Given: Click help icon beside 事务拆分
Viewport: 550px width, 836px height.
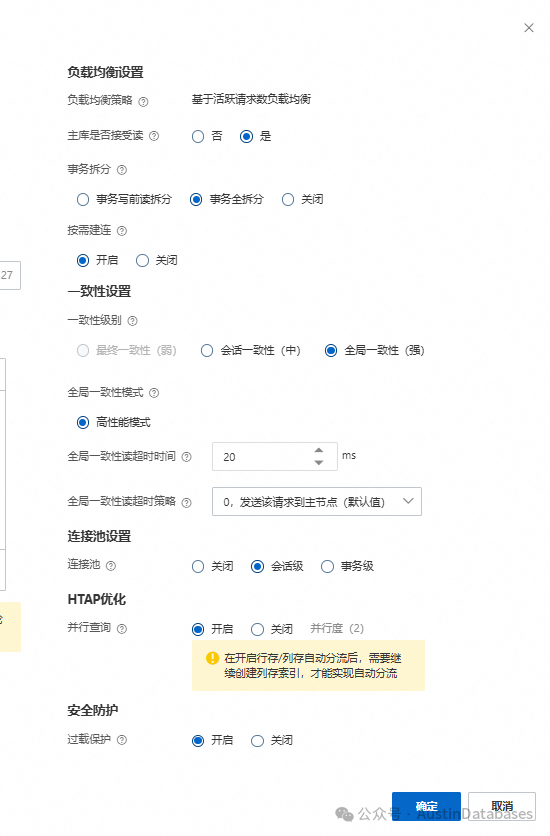Looking at the screenshot, I should tap(122, 170).
